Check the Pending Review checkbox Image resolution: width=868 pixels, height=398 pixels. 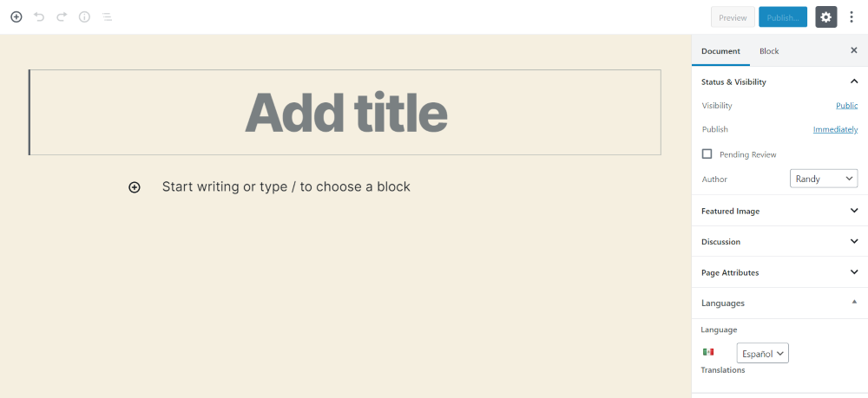pos(707,153)
